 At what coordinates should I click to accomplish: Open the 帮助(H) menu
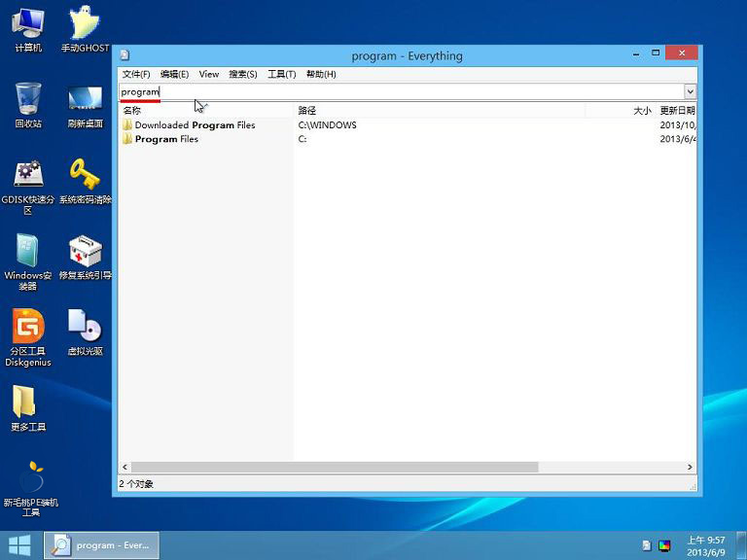(x=321, y=74)
